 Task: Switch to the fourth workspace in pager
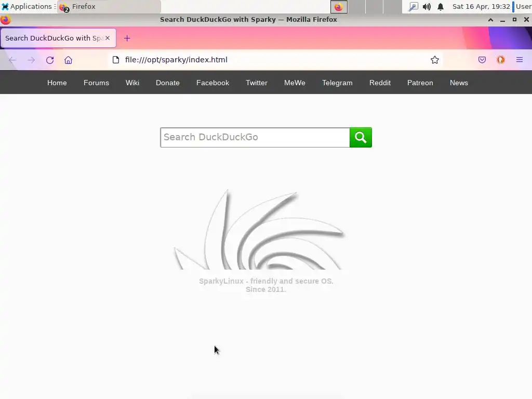click(392, 7)
